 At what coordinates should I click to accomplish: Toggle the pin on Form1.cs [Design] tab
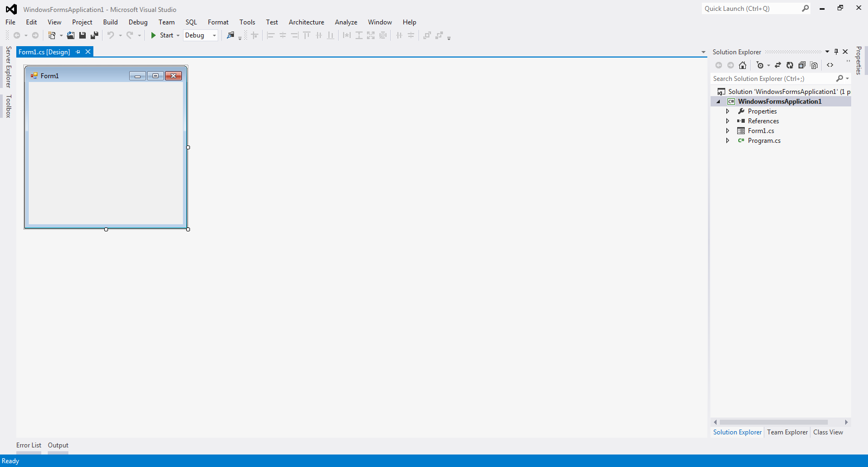(78, 52)
